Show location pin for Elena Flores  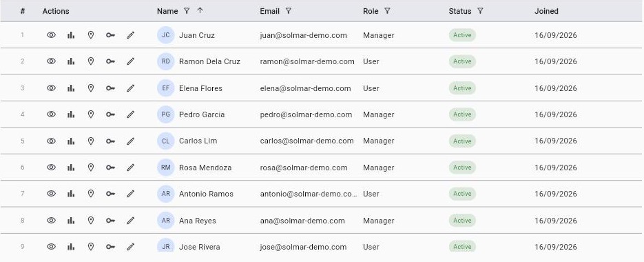tap(91, 88)
